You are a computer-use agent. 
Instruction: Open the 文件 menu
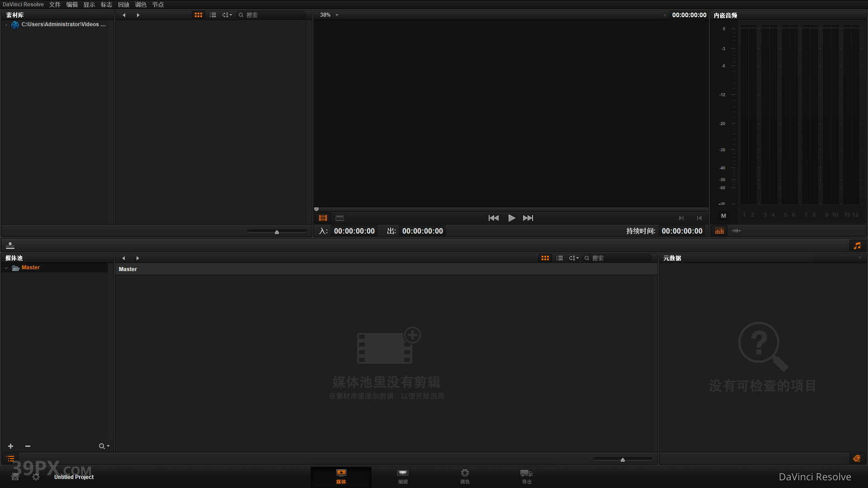pos(55,5)
